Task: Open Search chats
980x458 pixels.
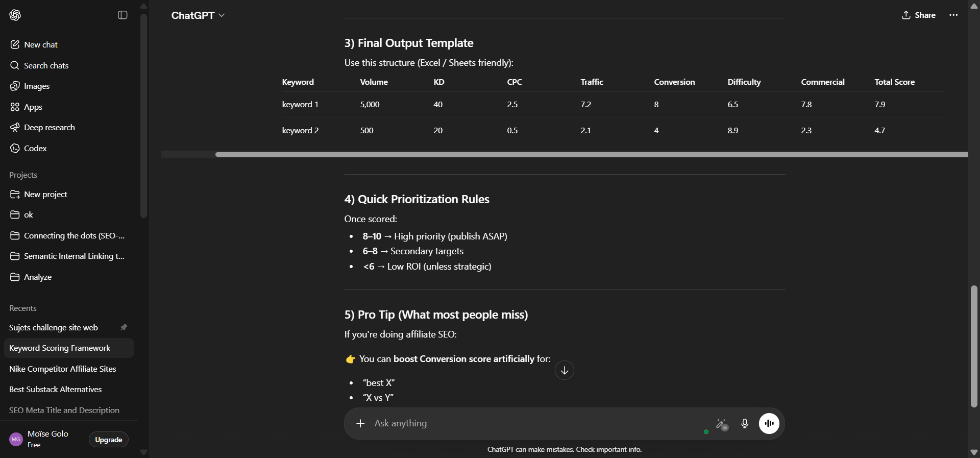Action: pyautogui.click(x=46, y=65)
